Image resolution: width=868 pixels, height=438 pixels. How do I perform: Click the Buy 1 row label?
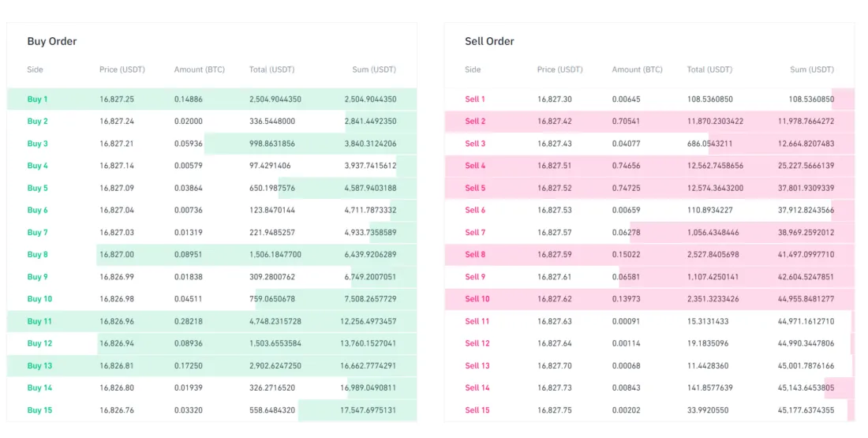pyautogui.click(x=37, y=99)
